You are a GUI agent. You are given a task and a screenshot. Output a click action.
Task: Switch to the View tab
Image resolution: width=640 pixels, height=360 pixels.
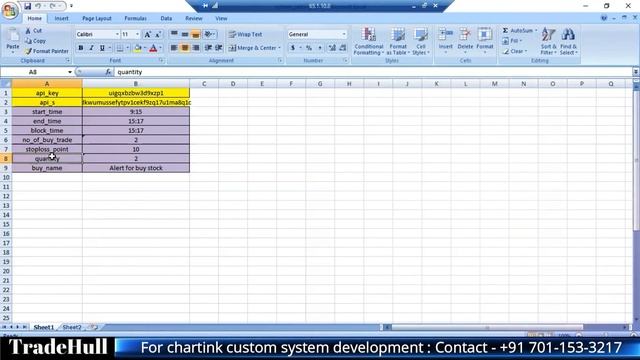(221, 18)
